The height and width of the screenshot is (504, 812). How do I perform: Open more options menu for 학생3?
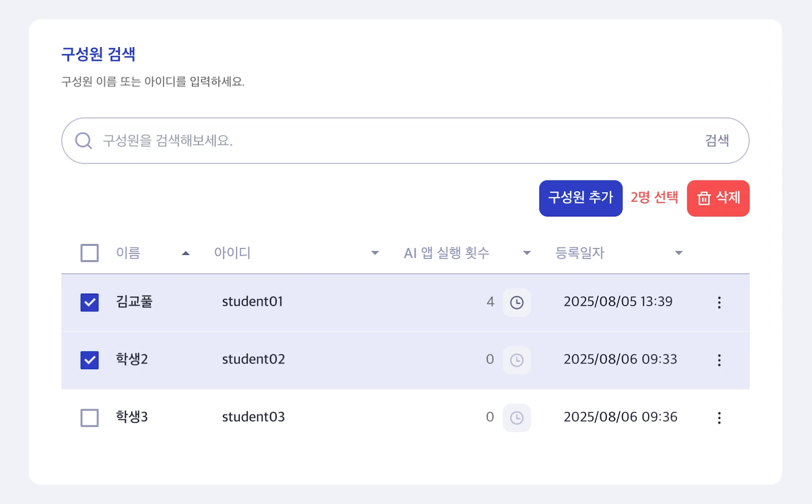(719, 418)
